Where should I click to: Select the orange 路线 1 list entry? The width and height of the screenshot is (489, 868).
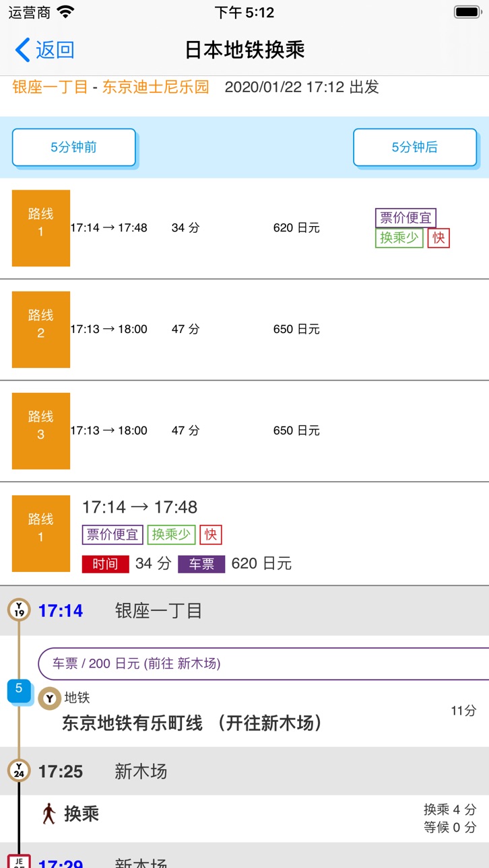[41, 228]
